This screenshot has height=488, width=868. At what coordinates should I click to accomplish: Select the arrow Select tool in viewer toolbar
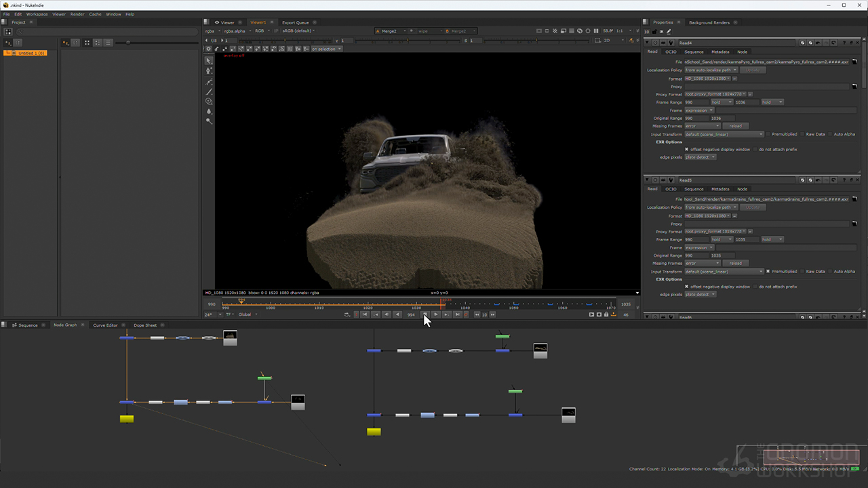209,60
